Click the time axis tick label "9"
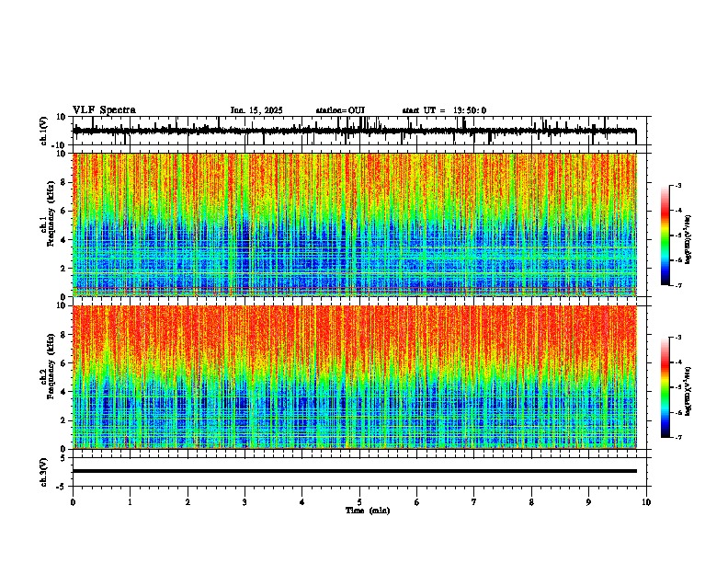This screenshot has height=563, width=728. [588, 502]
